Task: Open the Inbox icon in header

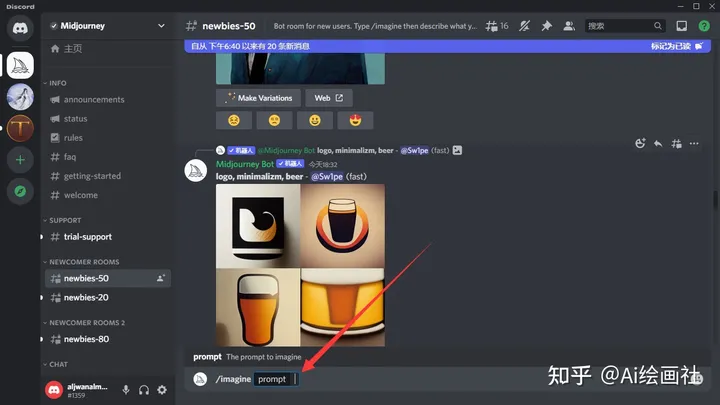Action: pos(681,26)
